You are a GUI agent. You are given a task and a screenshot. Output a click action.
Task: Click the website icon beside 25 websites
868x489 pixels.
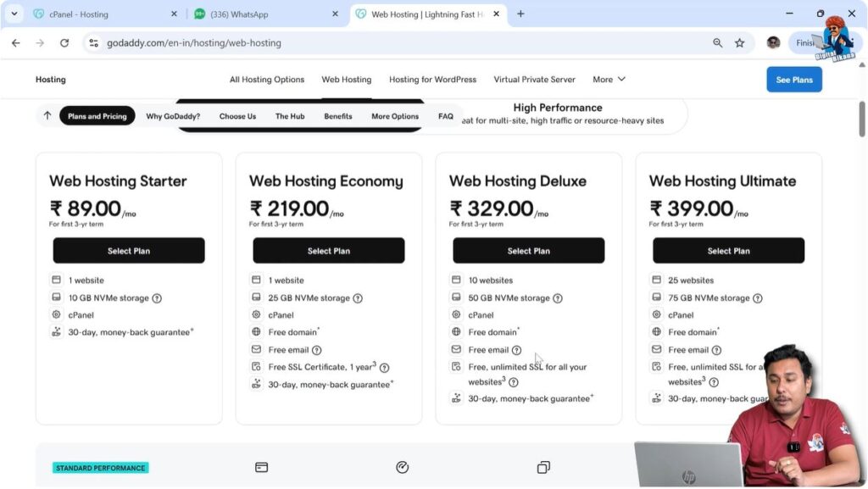[x=656, y=280]
